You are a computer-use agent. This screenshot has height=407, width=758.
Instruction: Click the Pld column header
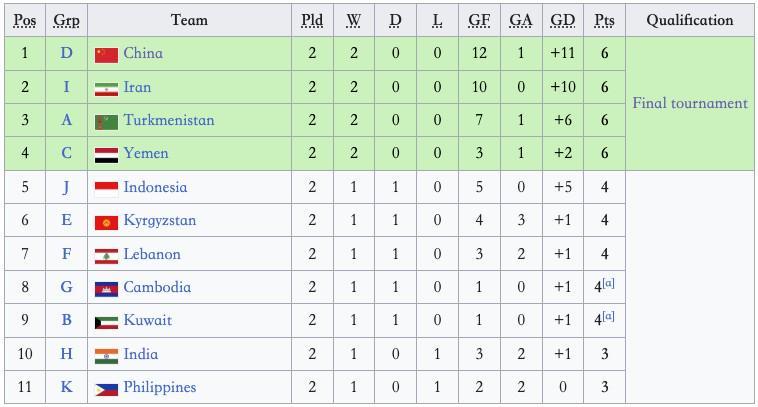312,20
